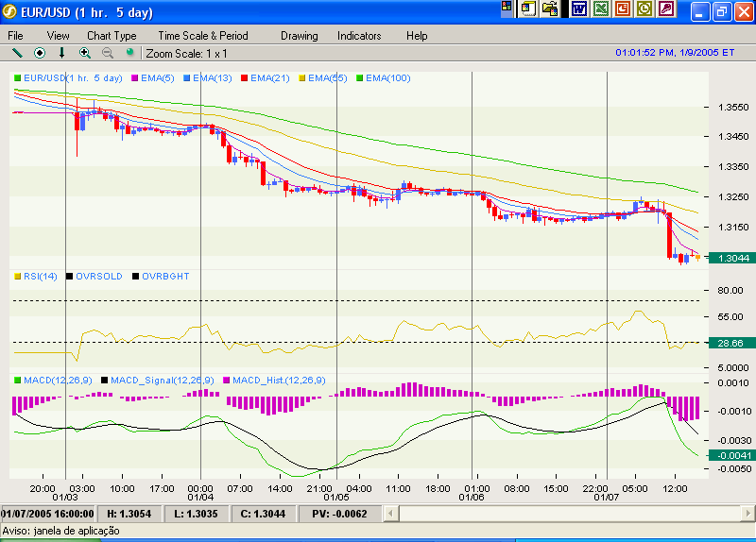Expand the Indicators menu

(x=359, y=36)
